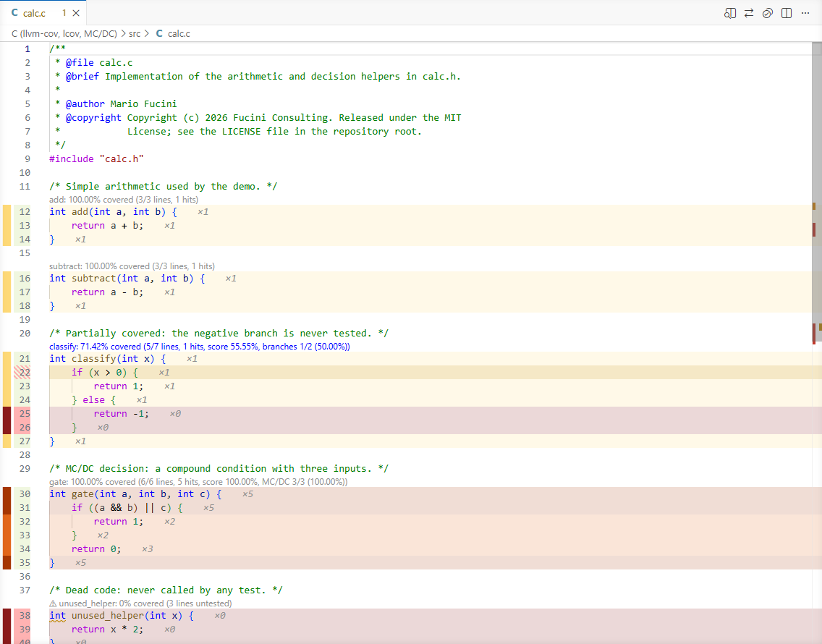
Task: Click the 'subtract' function name on line 16
Action: (x=94, y=279)
